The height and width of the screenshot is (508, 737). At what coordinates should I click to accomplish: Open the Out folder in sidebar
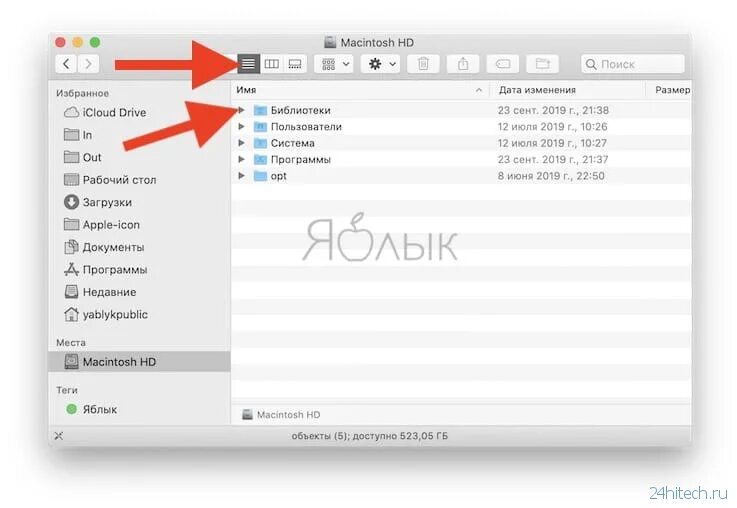pyautogui.click(x=83, y=157)
